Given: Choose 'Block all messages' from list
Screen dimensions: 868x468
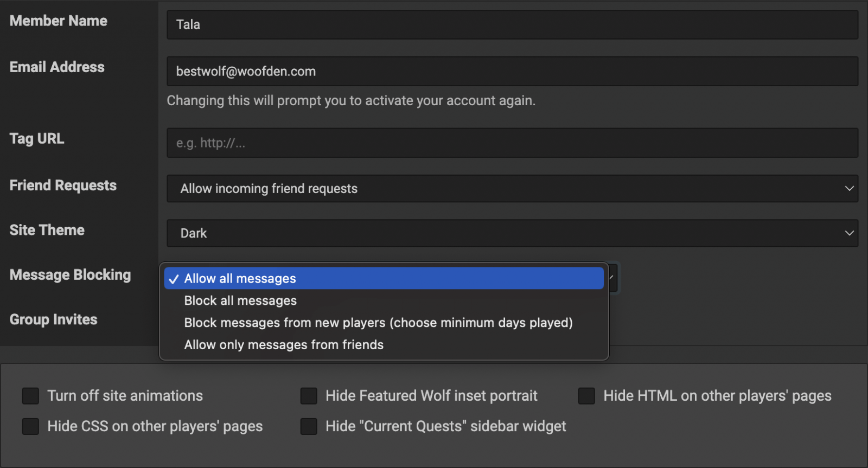Looking at the screenshot, I should pos(240,301).
